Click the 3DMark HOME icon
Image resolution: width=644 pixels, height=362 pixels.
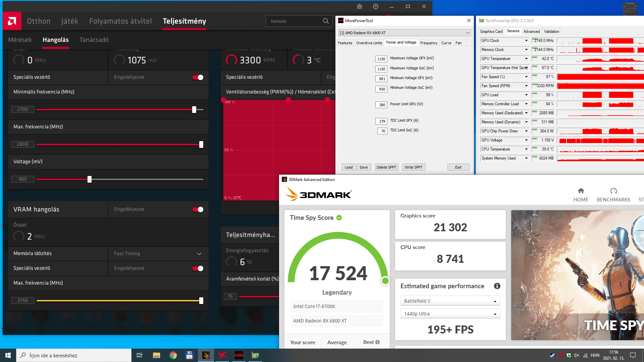[x=581, y=191]
